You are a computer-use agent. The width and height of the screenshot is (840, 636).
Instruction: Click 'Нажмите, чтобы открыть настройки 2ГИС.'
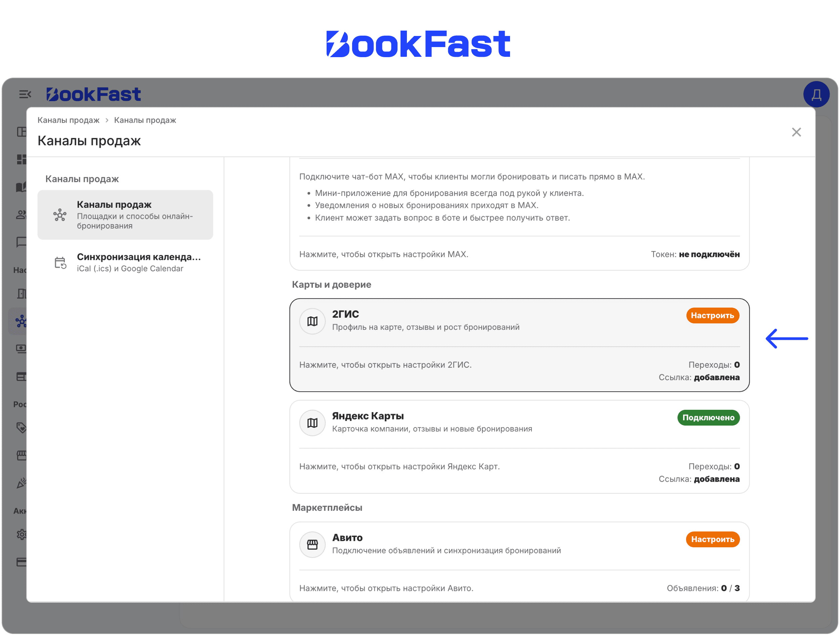point(385,365)
